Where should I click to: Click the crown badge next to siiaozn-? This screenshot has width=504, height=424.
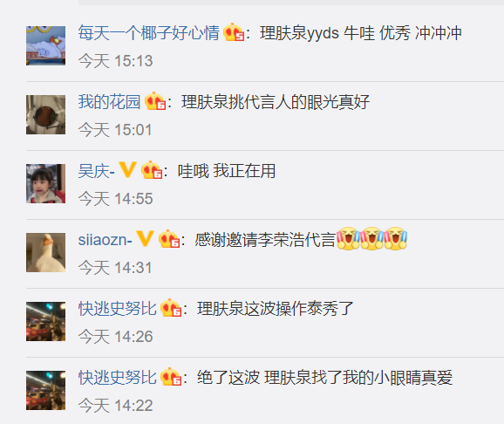point(169,239)
